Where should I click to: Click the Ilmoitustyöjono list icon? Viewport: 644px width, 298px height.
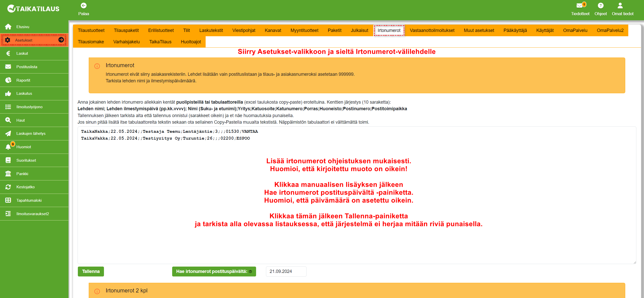(x=8, y=107)
